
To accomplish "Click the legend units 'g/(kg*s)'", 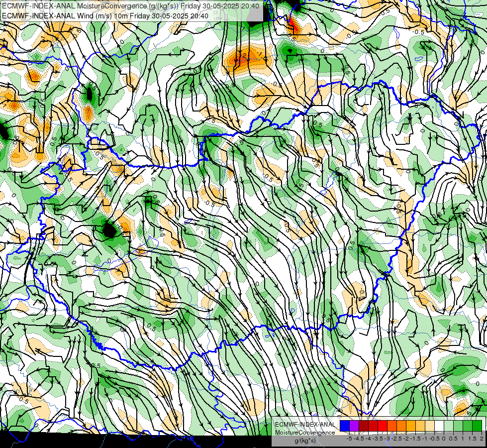I will (x=305, y=441).
